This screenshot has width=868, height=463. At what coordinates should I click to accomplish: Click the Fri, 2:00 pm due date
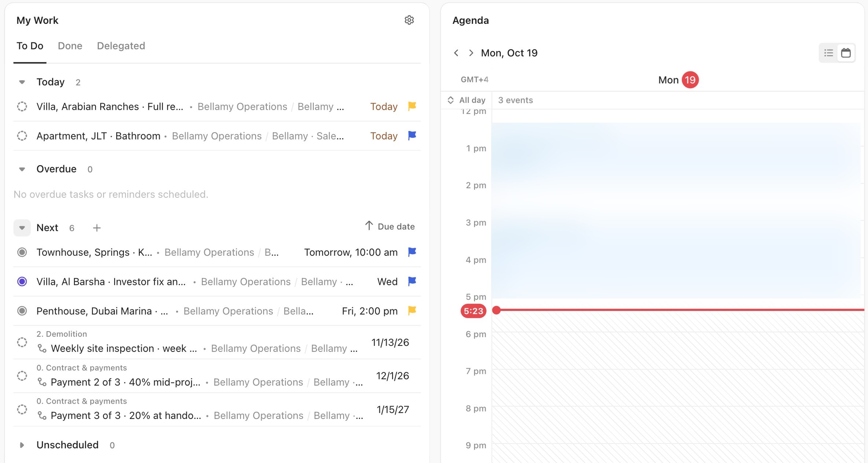click(369, 311)
